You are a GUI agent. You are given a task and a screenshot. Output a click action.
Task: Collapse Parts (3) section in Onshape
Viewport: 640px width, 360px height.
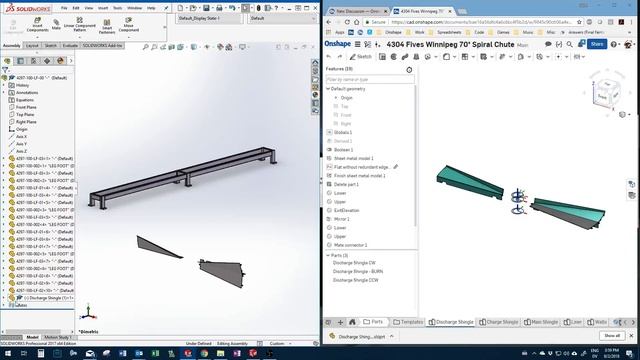328,256
